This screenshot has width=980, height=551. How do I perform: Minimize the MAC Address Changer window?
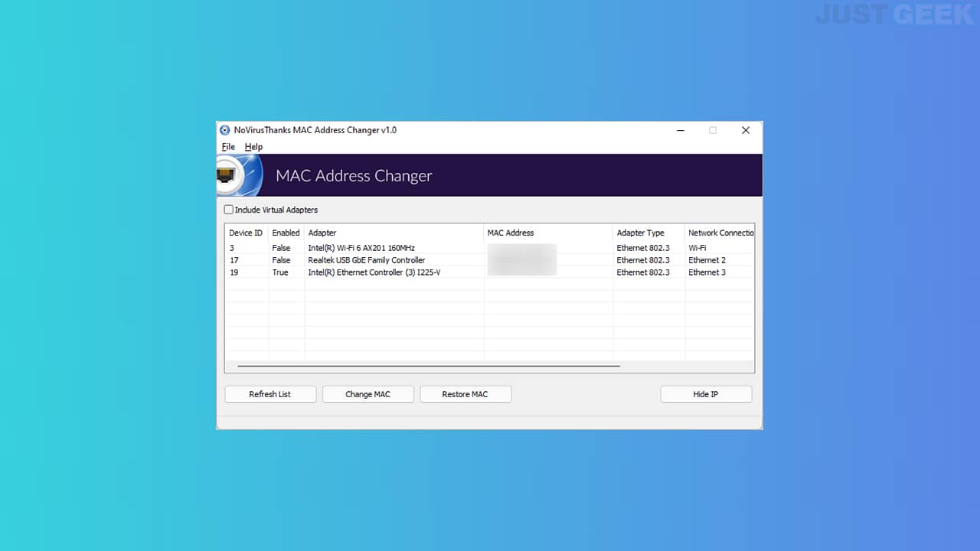(681, 130)
